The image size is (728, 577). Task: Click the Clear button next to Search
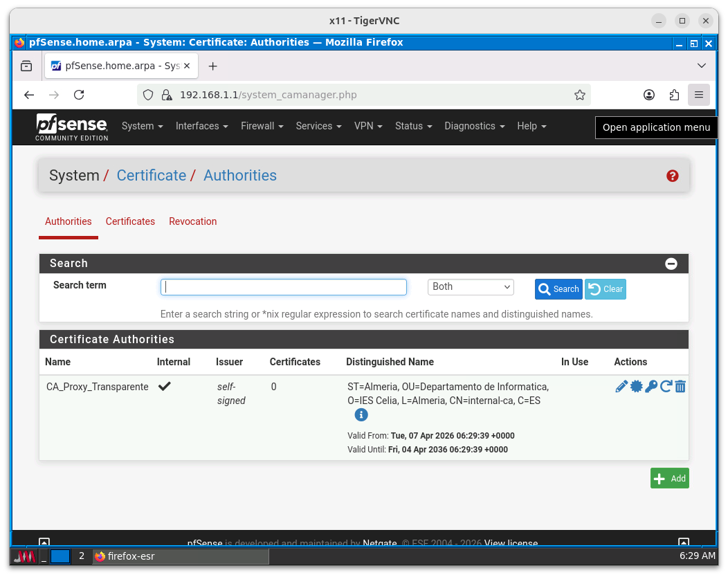pyautogui.click(x=605, y=288)
